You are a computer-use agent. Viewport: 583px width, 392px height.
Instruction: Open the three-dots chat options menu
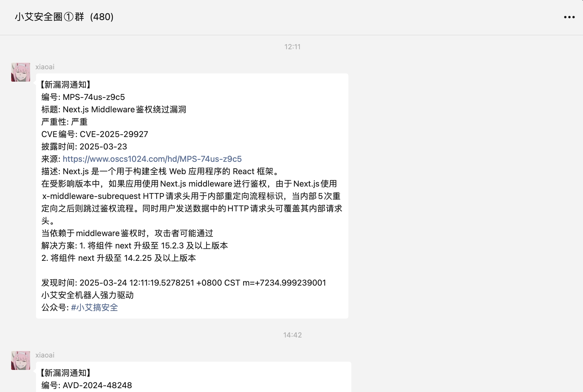tap(569, 17)
